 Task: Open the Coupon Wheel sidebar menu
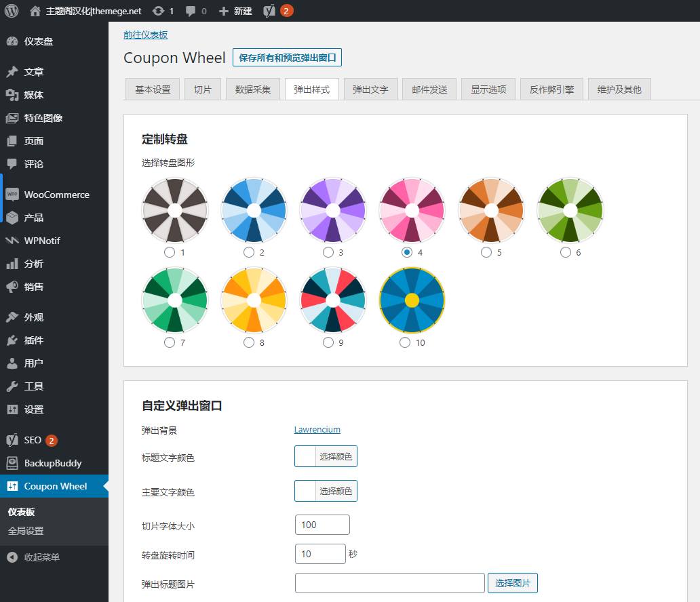54,486
